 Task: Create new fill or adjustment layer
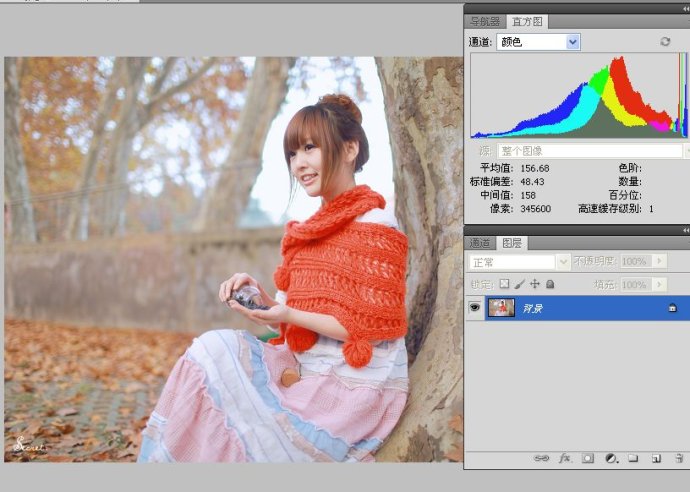point(611,458)
